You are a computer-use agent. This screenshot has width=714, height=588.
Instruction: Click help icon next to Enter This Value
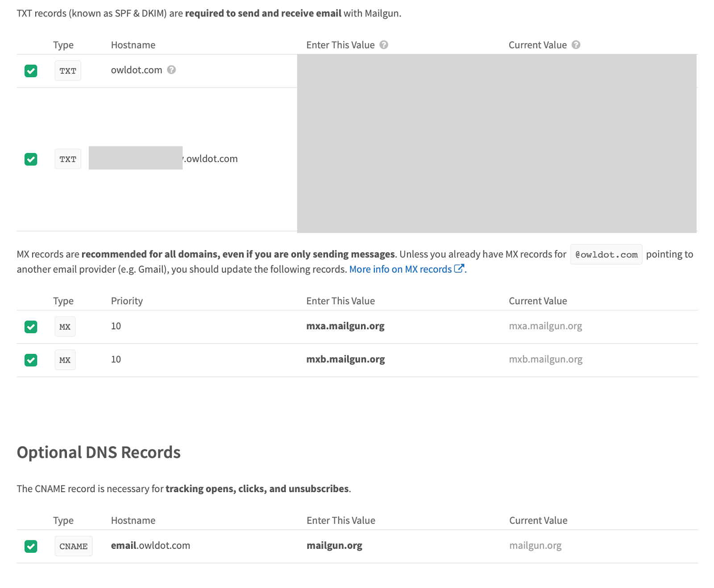pyautogui.click(x=384, y=45)
